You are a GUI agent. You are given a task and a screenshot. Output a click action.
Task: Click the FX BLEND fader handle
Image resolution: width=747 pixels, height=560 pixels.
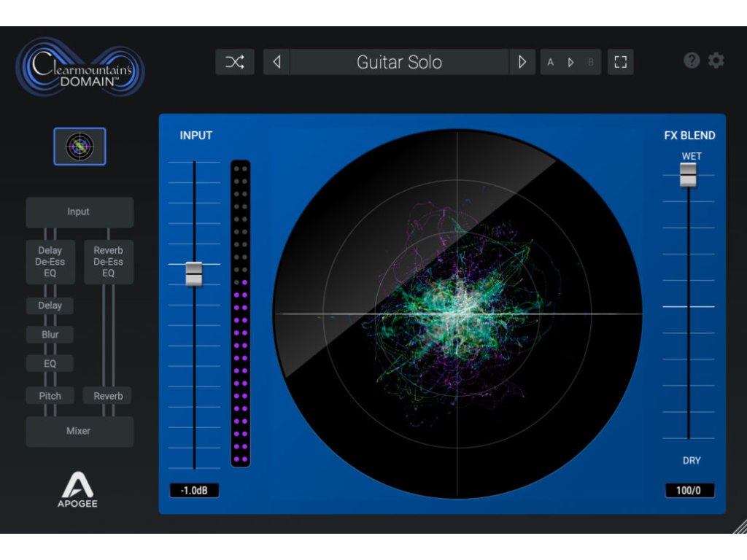click(x=688, y=175)
